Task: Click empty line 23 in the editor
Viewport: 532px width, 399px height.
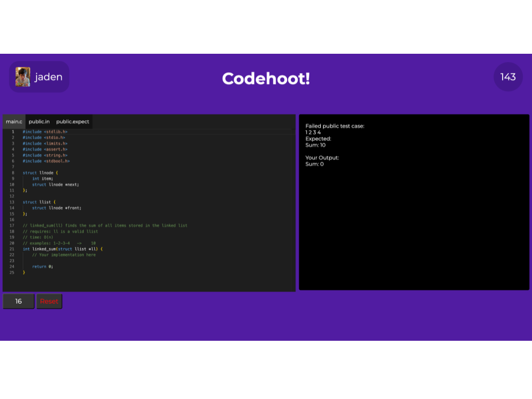Action: 111,260
